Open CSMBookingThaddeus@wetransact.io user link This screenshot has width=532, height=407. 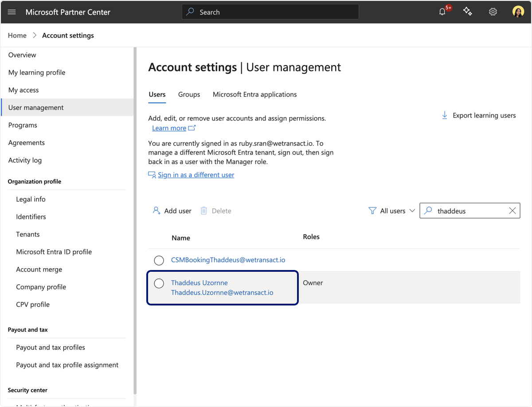[x=228, y=260]
